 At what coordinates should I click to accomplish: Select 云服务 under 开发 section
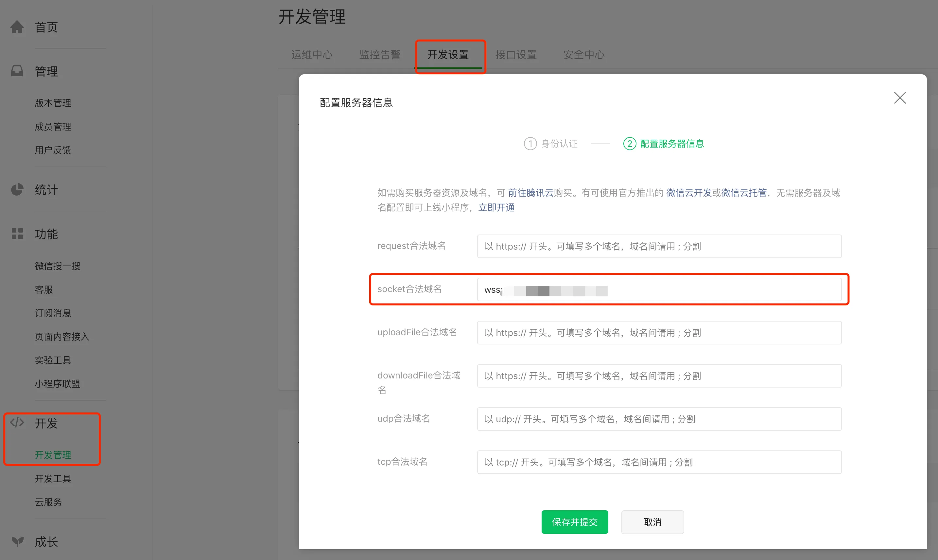(48, 502)
